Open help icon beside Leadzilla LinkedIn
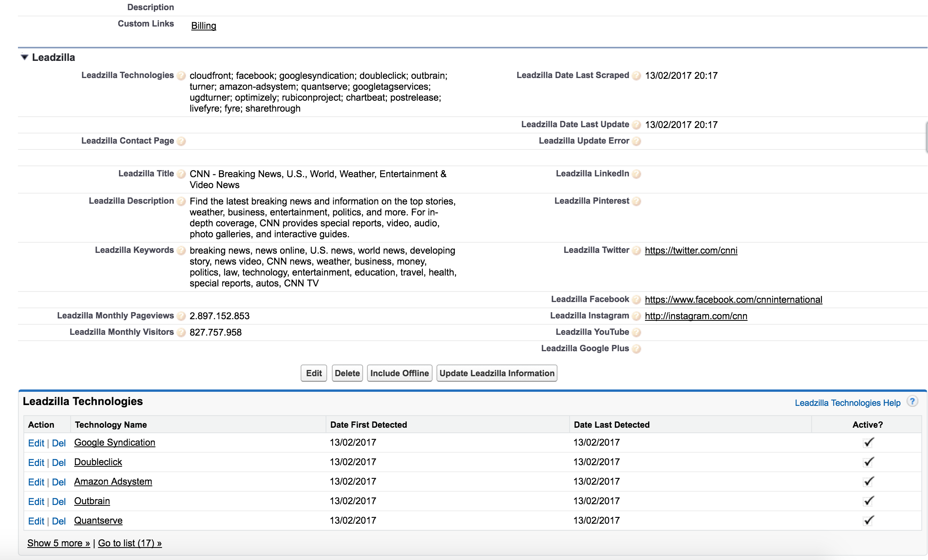Screen dimensions: 928x560 click(636, 174)
